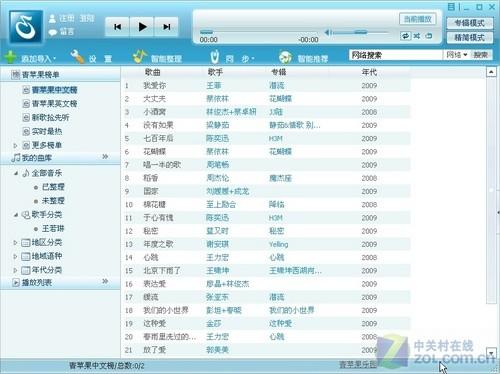This screenshot has width=500, height=374.
Task: Switch to 精简模式 compact mode
Action: coord(469,37)
